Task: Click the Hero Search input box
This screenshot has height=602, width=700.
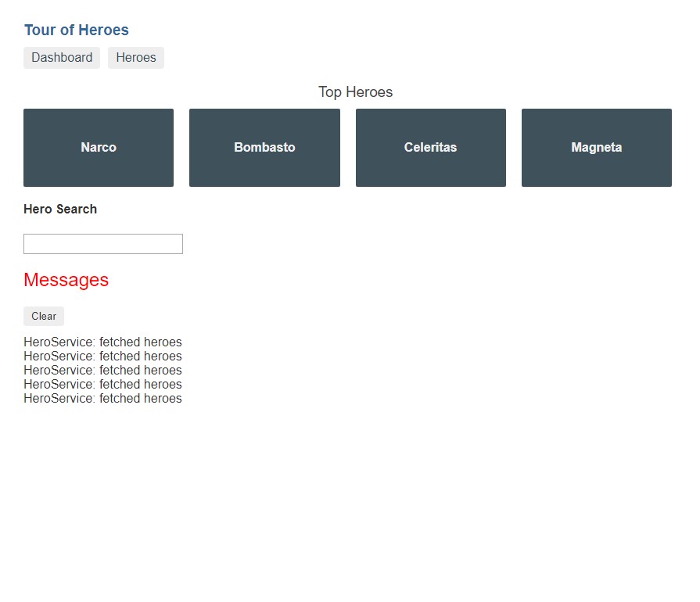Action: click(x=102, y=243)
